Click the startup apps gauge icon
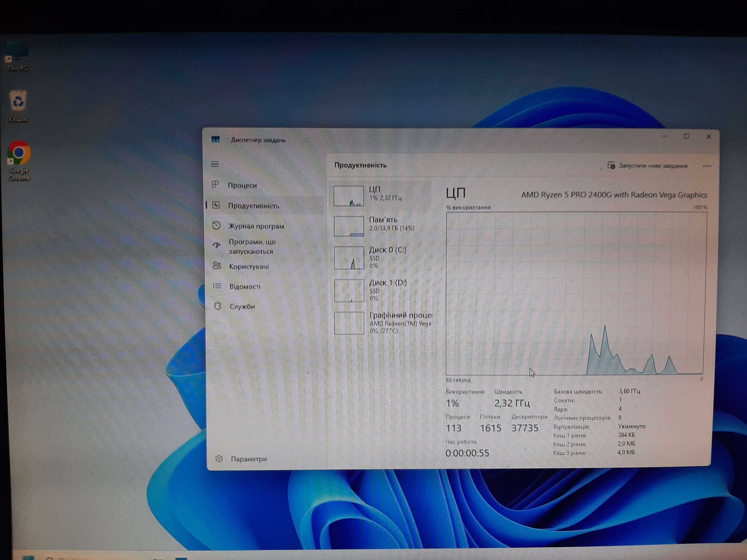The image size is (747, 560). click(x=216, y=245)
